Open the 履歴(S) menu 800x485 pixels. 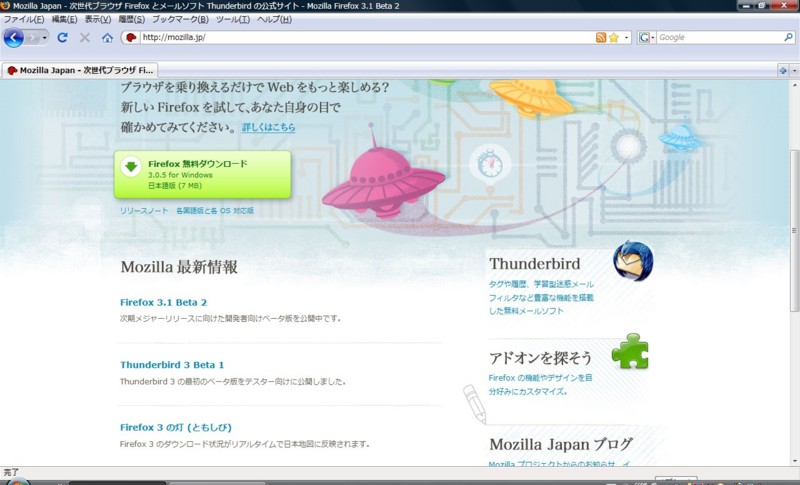point(132,19)
